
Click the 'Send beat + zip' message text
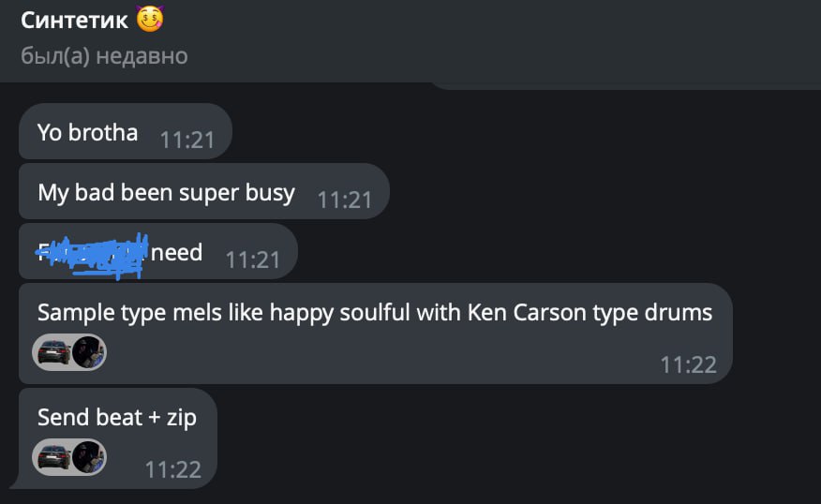click(x=117, y=417)
